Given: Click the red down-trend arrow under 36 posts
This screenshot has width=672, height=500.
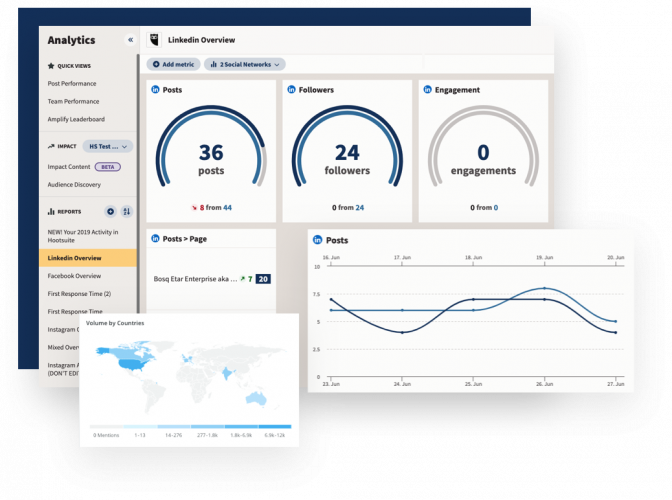Looking at the screenshot, I should [194, 208].
